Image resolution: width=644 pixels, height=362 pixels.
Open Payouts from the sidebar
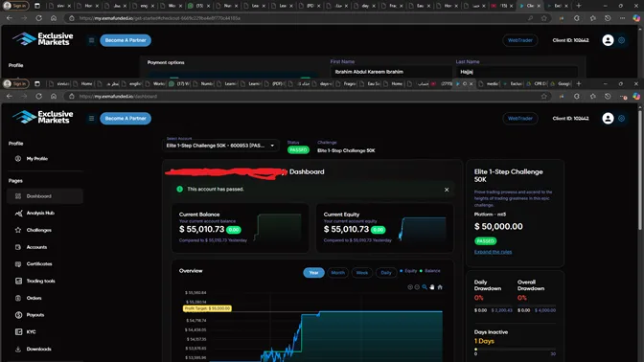click(45, 315)
